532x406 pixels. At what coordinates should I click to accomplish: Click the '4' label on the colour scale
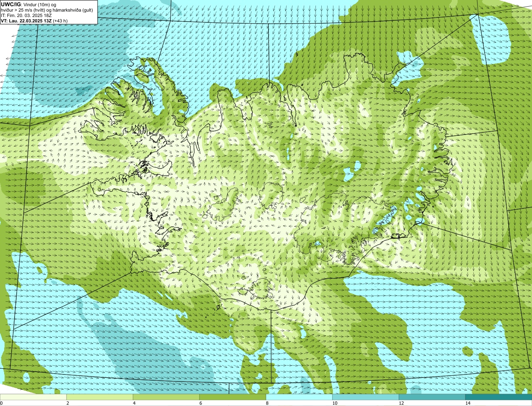(x=134, y=403)
